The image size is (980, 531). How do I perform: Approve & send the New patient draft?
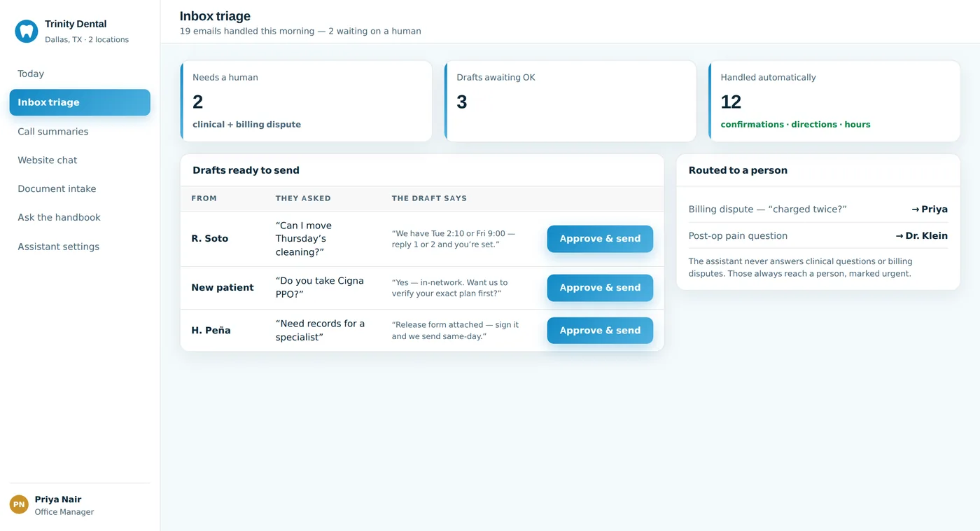600,288
